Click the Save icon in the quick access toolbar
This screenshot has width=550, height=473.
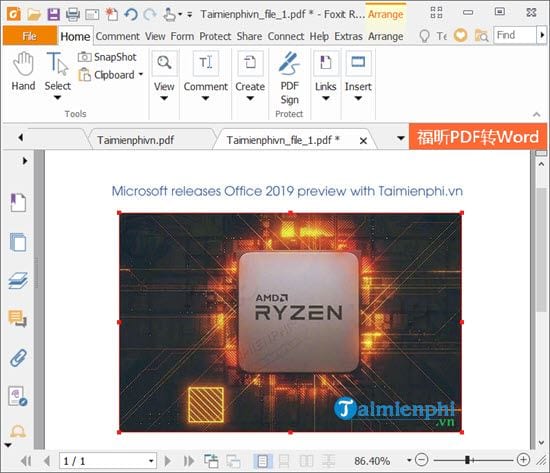(x=54, y=14)
